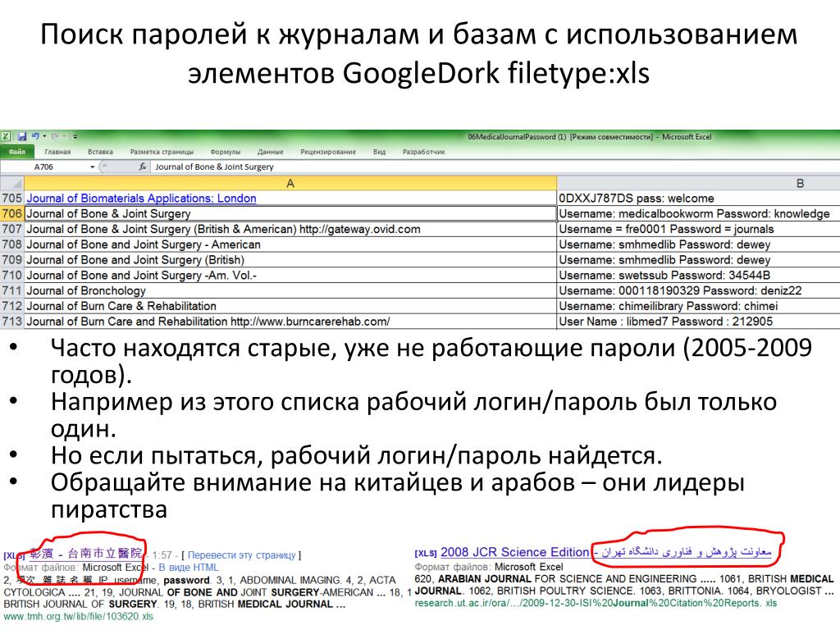This screenshot has height=630, width=840.
Task: Select row header 707
Action: point(11,230)
